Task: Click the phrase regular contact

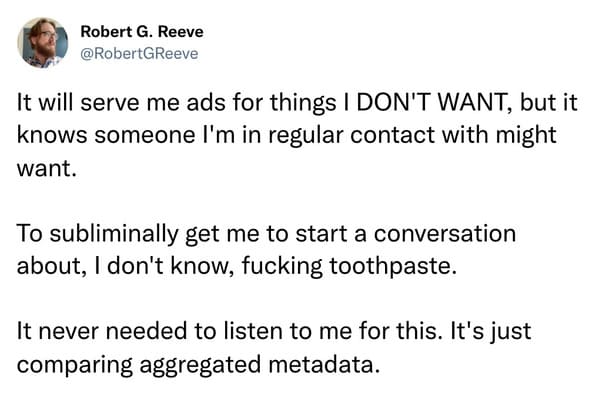Action: point(351,136)
